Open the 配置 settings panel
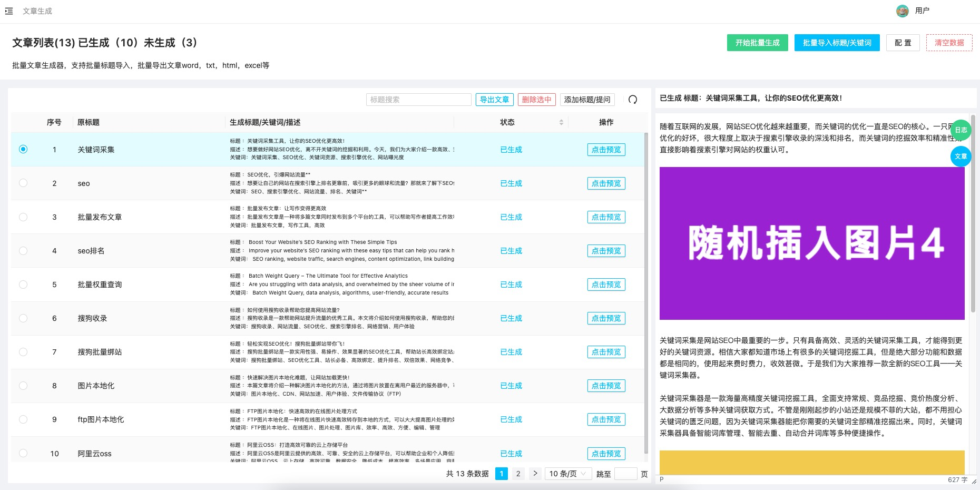The height and width of the screenshot is (490, 980). coord(903,43)
